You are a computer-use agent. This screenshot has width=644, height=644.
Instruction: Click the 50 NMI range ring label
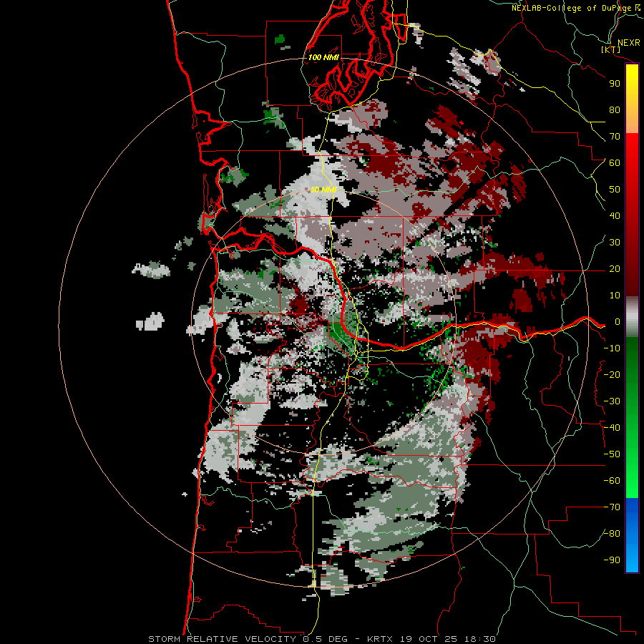point(323,190)
